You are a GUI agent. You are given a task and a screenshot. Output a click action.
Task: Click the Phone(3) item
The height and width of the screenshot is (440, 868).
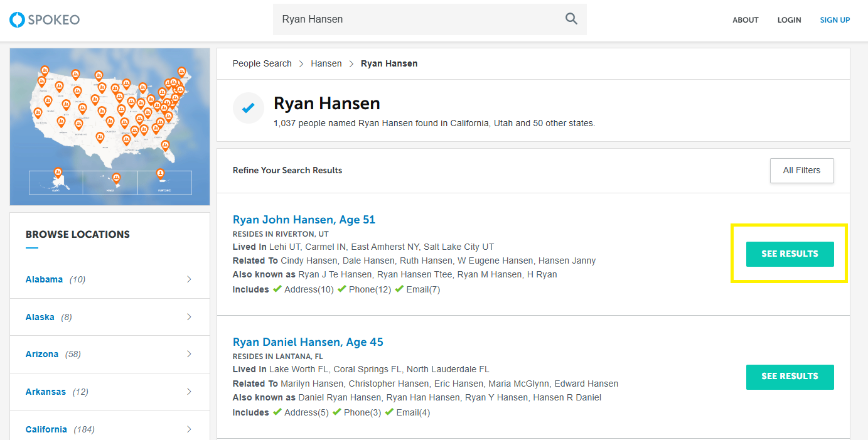coord(356,412)
